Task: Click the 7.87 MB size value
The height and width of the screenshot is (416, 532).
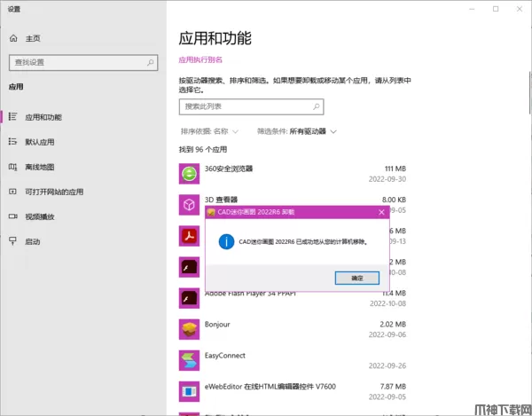Action: pyautogui.click(x=393, y=387)
